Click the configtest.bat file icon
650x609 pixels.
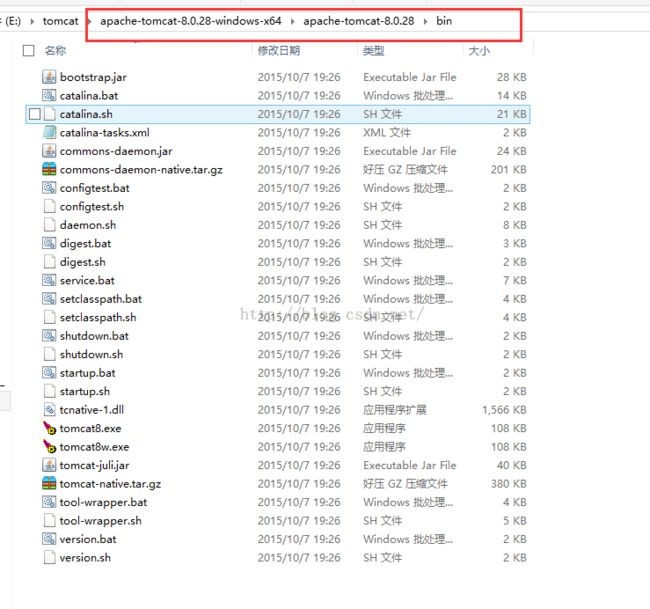click(x=49, y=188)
